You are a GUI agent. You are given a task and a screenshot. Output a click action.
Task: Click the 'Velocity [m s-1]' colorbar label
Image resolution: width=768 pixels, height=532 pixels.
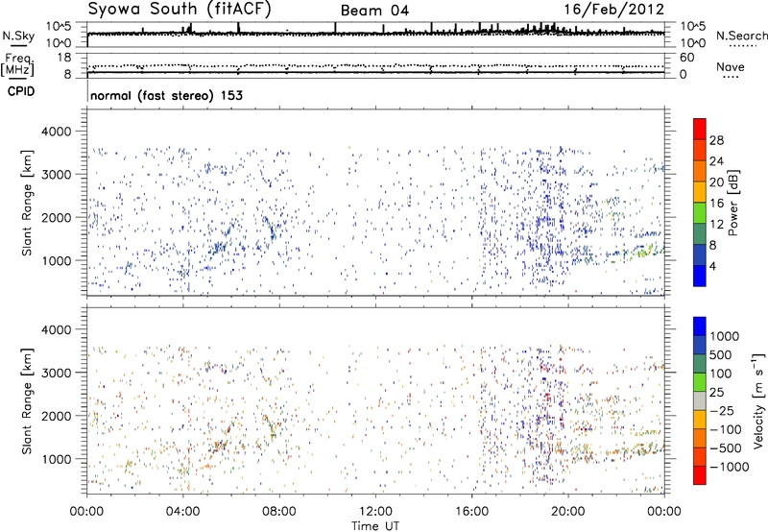point(758,399)
